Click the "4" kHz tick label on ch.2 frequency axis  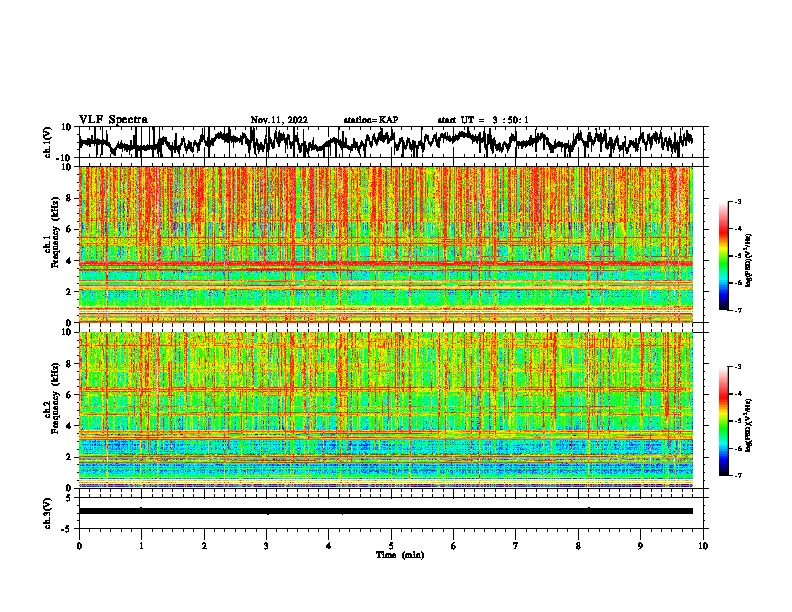(x=69, y=426)
